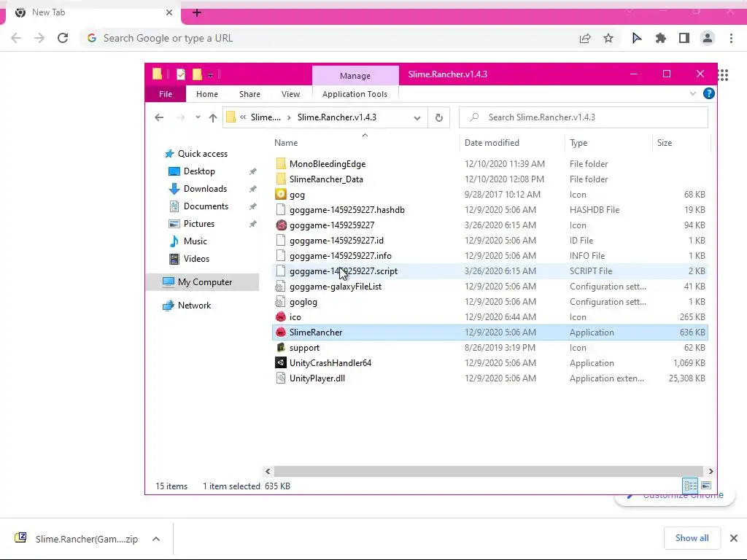This screenshot has height=560, width=747.
Task: Select Downloads in Quick access
Action: [205, 189]
